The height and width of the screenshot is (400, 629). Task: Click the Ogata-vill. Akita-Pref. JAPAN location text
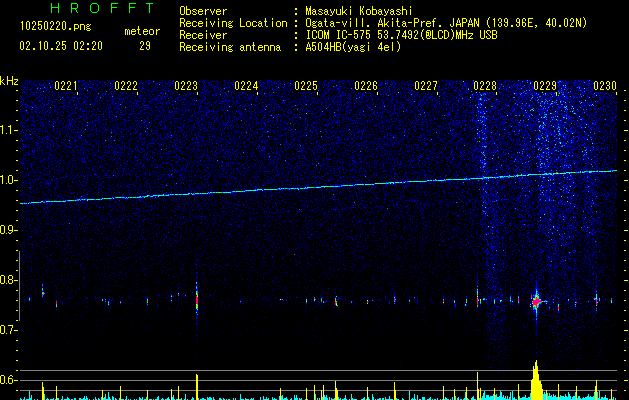(x=446, y=23)
